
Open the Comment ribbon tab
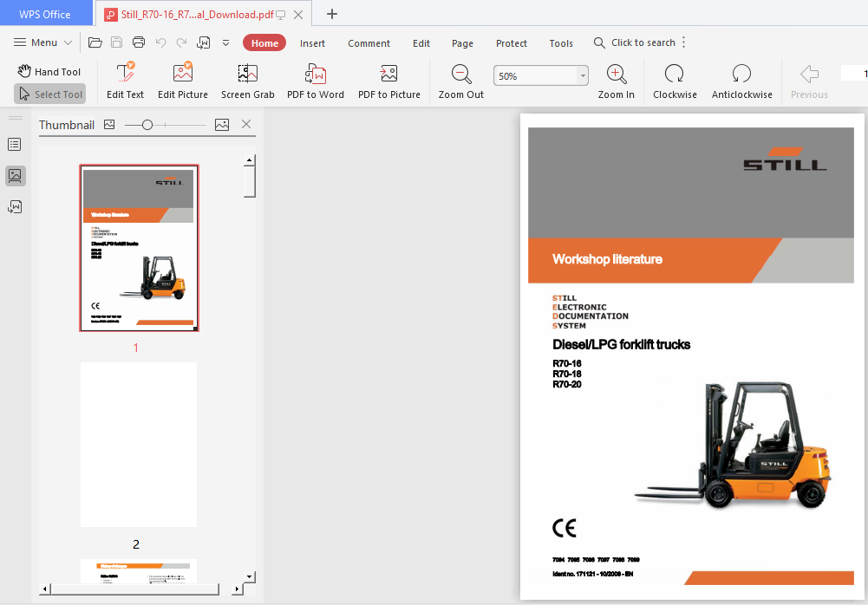pos(369,43)
